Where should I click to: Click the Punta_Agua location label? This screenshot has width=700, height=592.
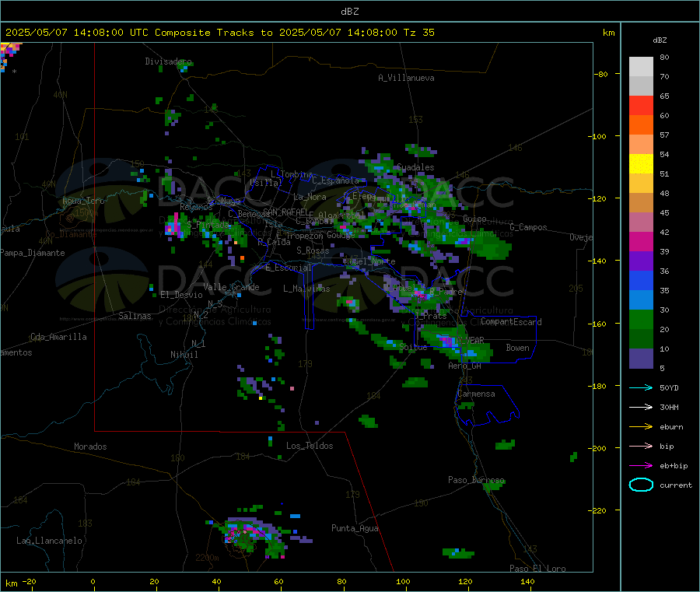(x=355, y=528)
